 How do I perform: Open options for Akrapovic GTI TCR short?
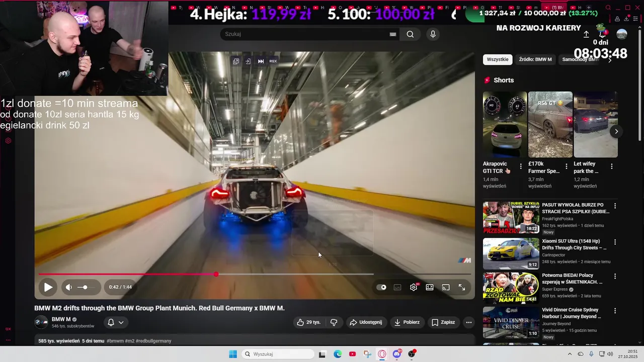521,166
